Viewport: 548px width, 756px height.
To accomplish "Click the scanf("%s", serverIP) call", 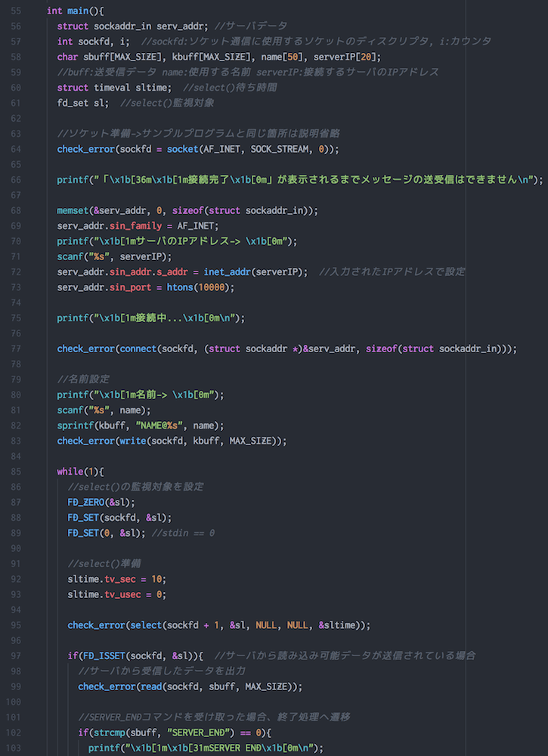I will (115, 256).
